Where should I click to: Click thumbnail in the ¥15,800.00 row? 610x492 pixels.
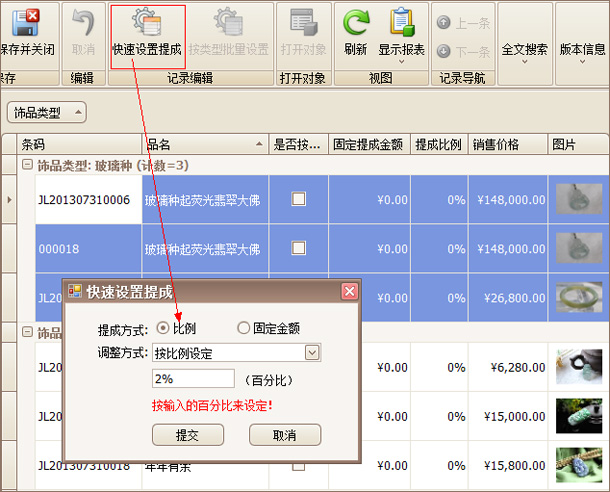pyautogui.click(x=579, y=465)
